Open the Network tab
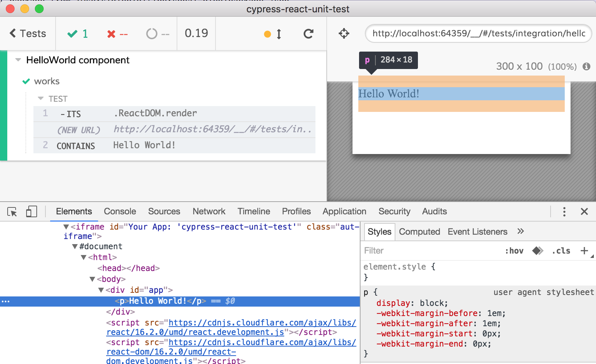The height and width of the screenshot is (364, 596). [209, 211]
